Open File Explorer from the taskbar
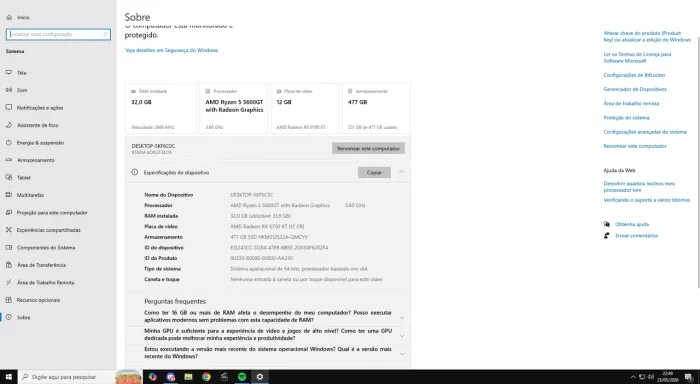700x384 pixels. (188, 377)
